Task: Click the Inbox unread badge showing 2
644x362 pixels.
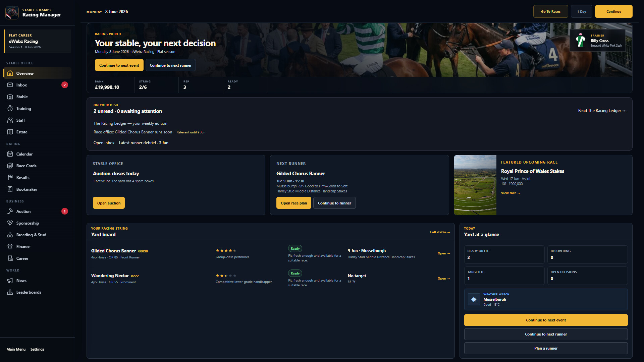Action: pos(65,85)
